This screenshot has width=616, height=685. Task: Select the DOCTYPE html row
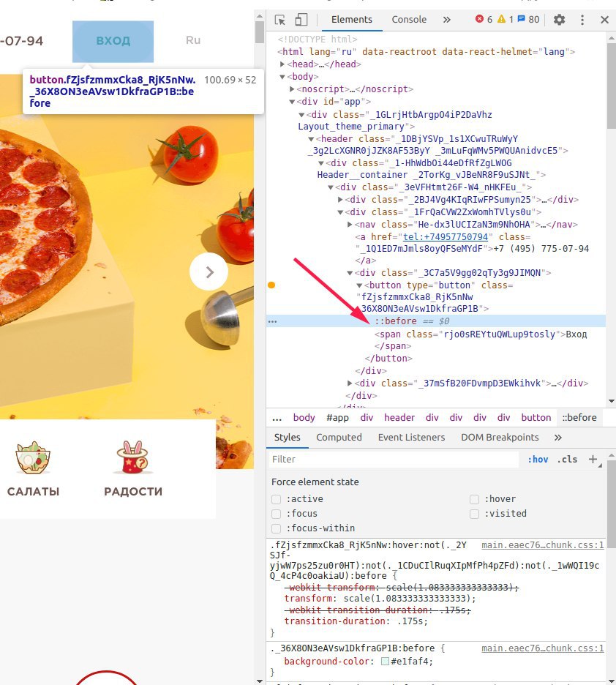(318, 40)
